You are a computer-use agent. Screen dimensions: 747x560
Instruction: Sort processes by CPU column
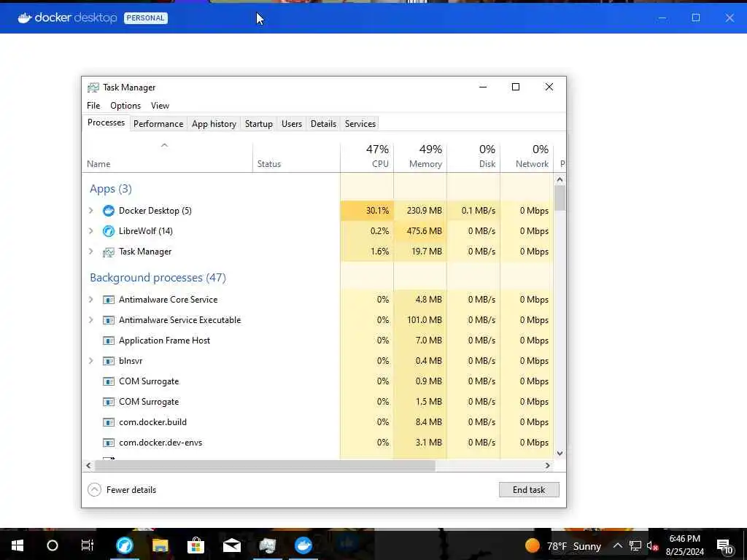click(367, 156)
